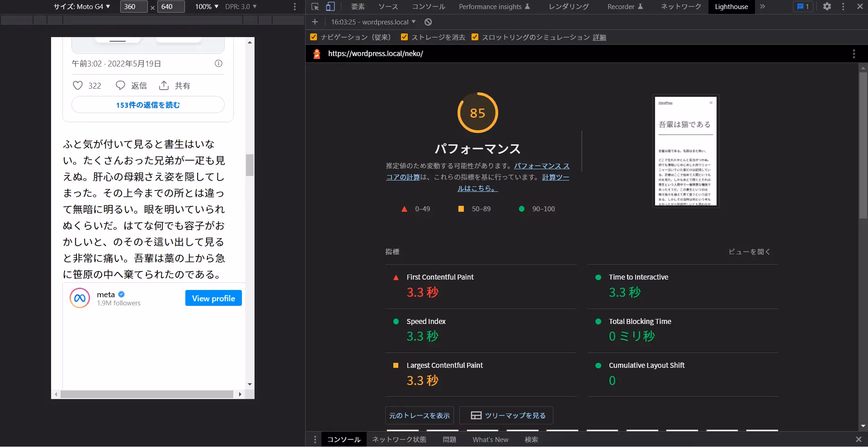Select the What's New drawer tab

(490, 440)
